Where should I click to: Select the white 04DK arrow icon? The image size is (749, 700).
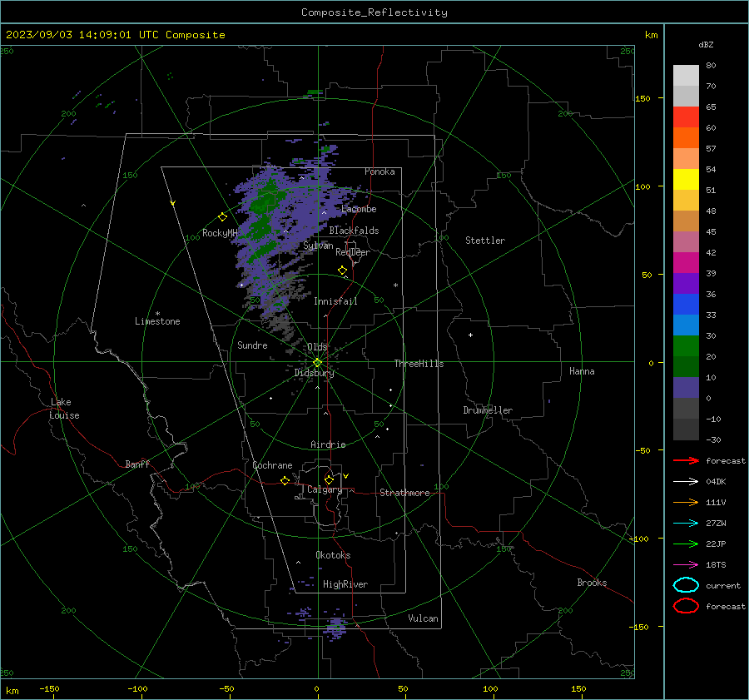point(686,481)
